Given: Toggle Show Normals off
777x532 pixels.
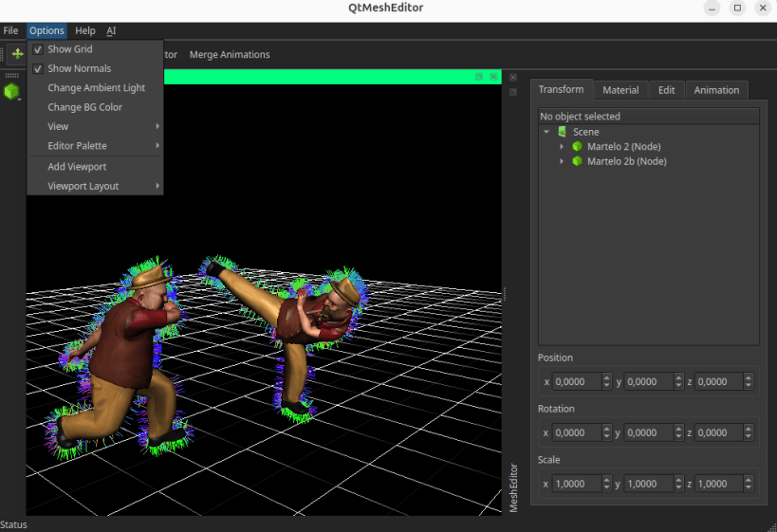Looking at the screenshot, I should [79, 68].
